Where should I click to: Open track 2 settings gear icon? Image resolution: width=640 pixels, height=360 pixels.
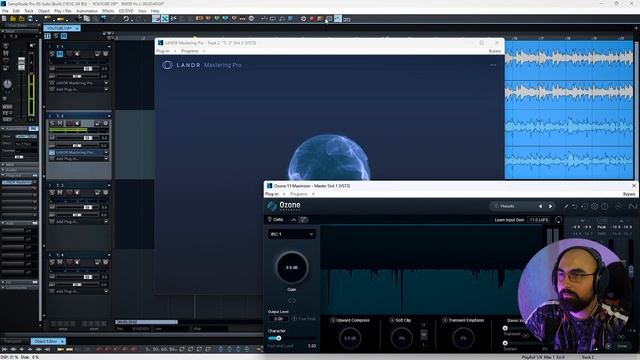(105, 123)
